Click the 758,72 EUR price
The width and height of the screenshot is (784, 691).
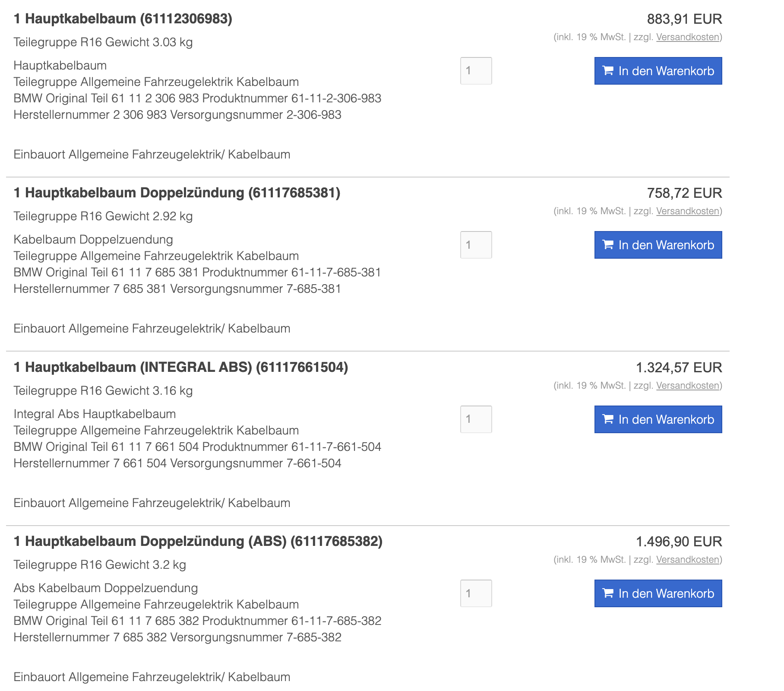click(x=684, y=193)
